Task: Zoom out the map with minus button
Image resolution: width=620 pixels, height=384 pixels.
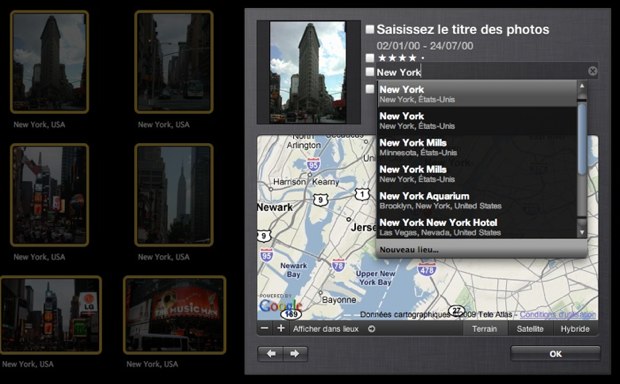Action: tap(265, 328)
